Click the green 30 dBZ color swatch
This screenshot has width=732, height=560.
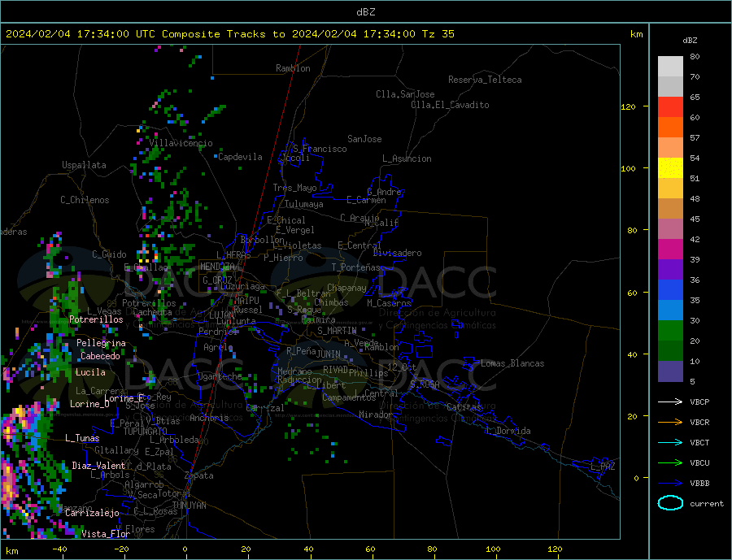click(x=670, y=331)
